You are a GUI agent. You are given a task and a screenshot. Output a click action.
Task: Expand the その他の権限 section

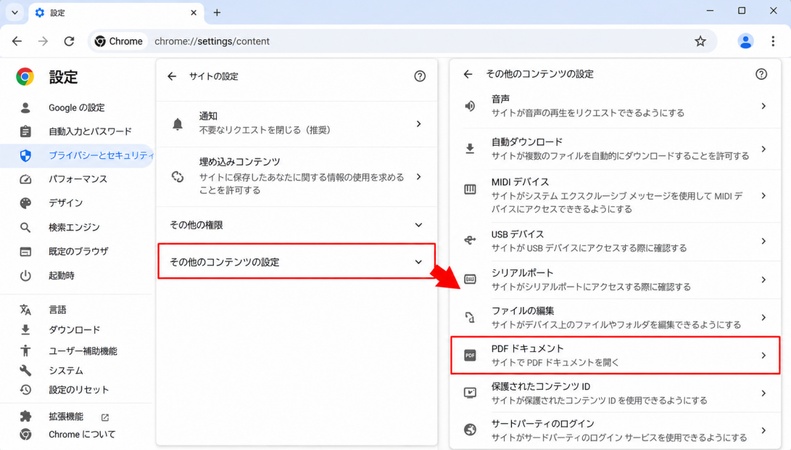click(x=297, y=225)
